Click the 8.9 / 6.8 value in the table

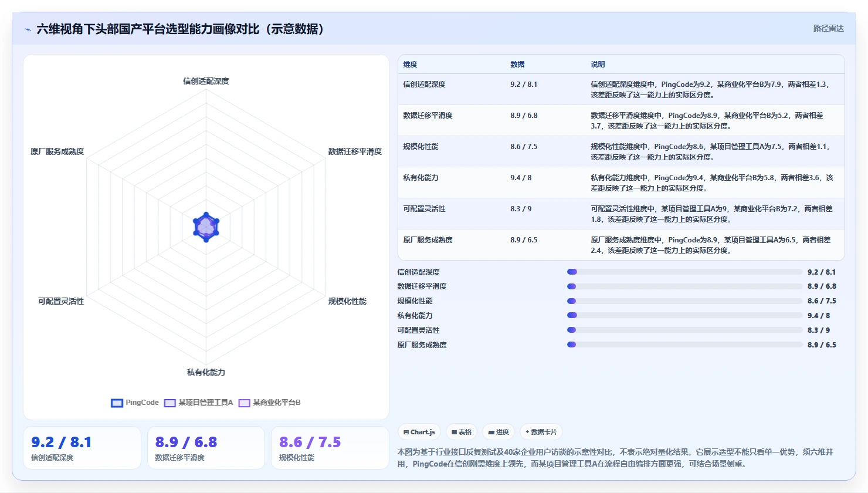coord(524,116)
